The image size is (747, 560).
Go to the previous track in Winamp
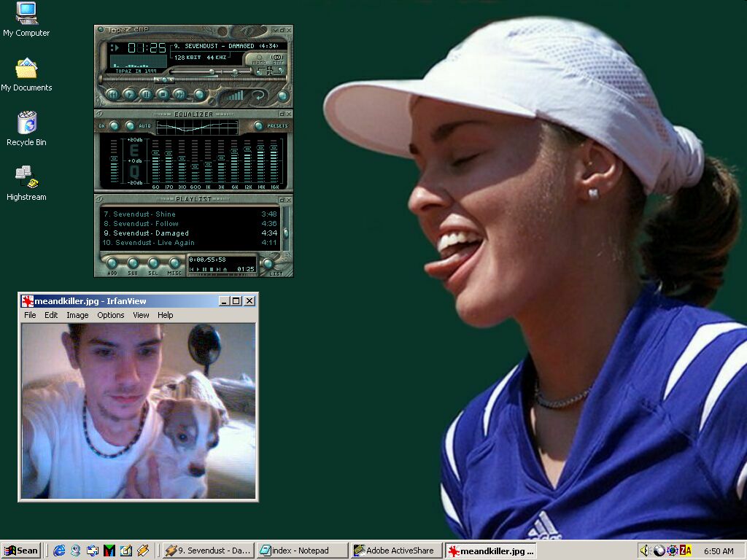pyautogui.click(x=112, y=94)
